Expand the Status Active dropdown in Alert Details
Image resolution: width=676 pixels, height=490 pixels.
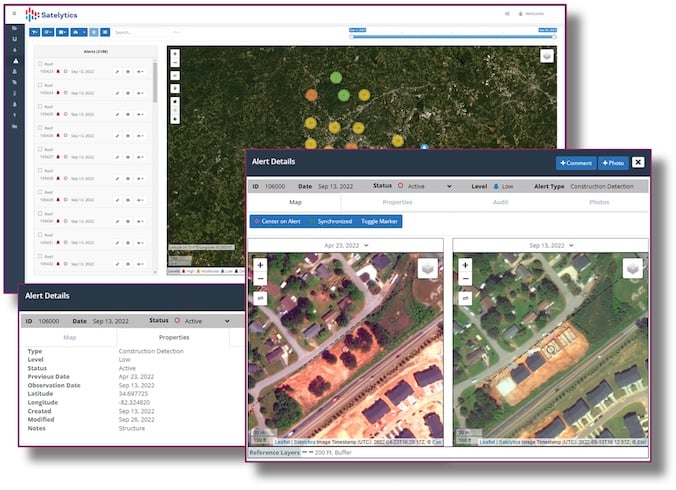click(451, 186)
